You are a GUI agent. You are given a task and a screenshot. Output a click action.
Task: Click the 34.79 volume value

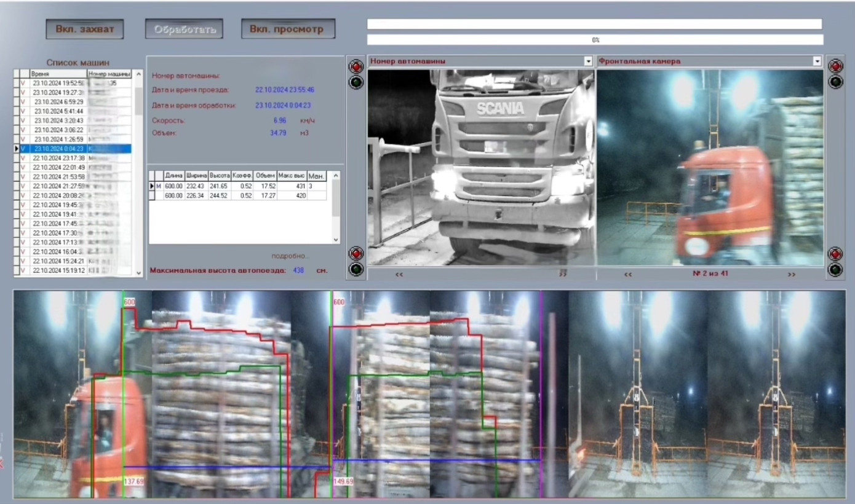[278, 133]
